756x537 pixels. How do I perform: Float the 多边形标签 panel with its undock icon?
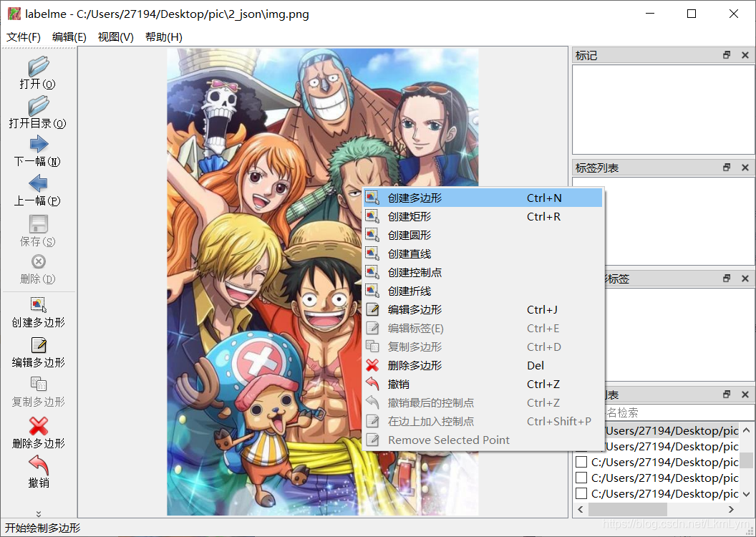[x=727, y=278]
